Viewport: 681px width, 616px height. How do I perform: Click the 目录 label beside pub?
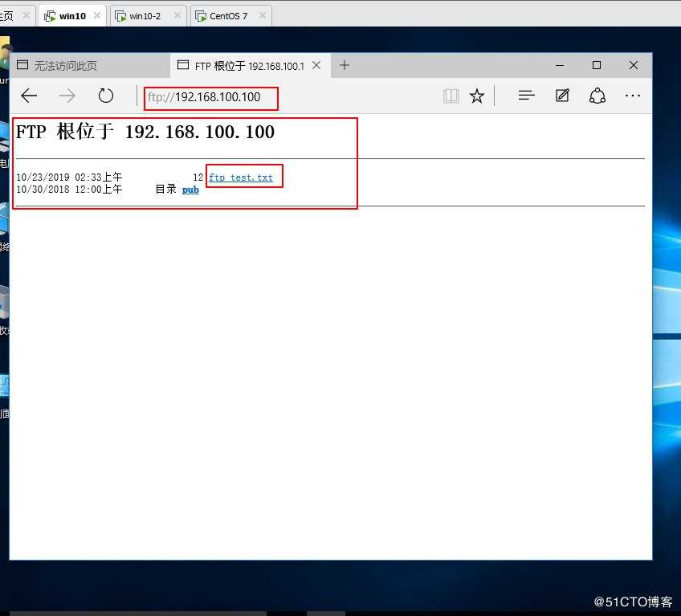click(x=166, y=189)
